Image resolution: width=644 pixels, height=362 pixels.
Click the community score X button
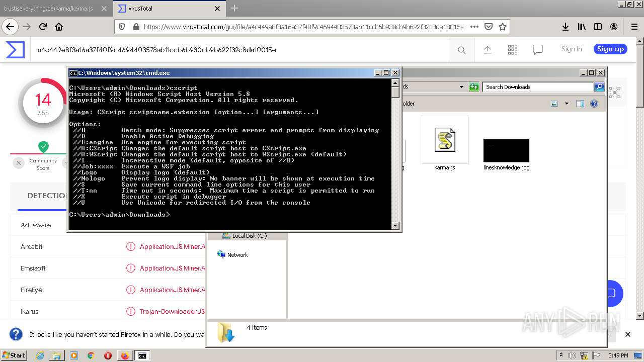tap(19, 162)
